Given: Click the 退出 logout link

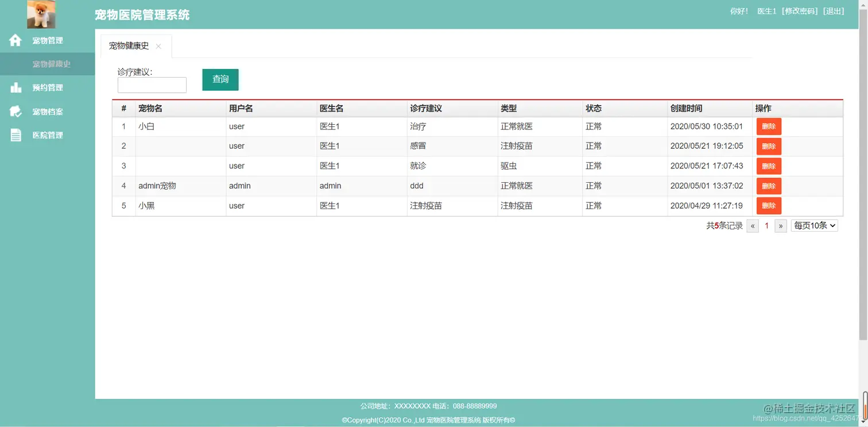Looking at the screenshot, I should (834, 11).
